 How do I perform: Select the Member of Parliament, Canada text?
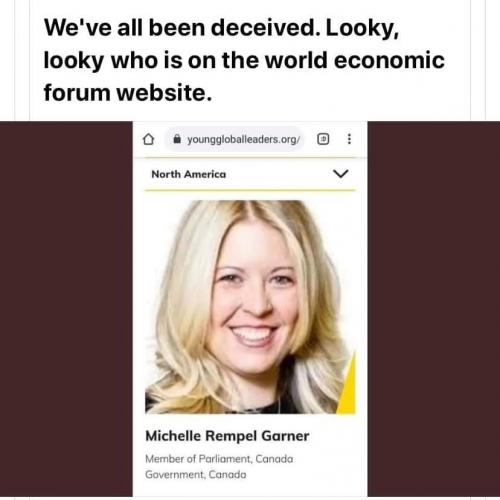219,459
